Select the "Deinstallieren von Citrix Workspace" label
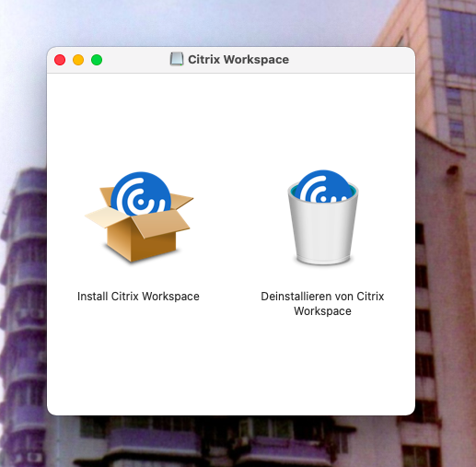 click(x=322, y=303)
